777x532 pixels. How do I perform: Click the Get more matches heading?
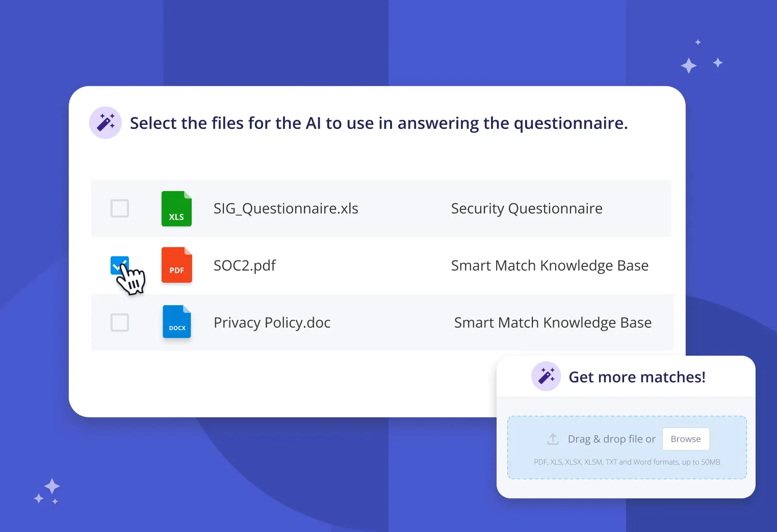pos(637,377)
